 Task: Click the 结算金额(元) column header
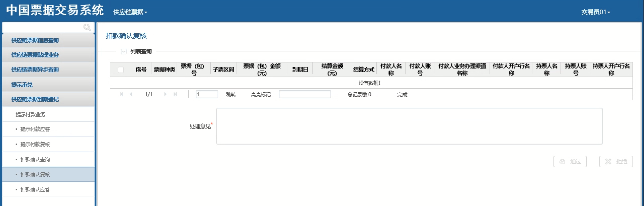(332, 70)
